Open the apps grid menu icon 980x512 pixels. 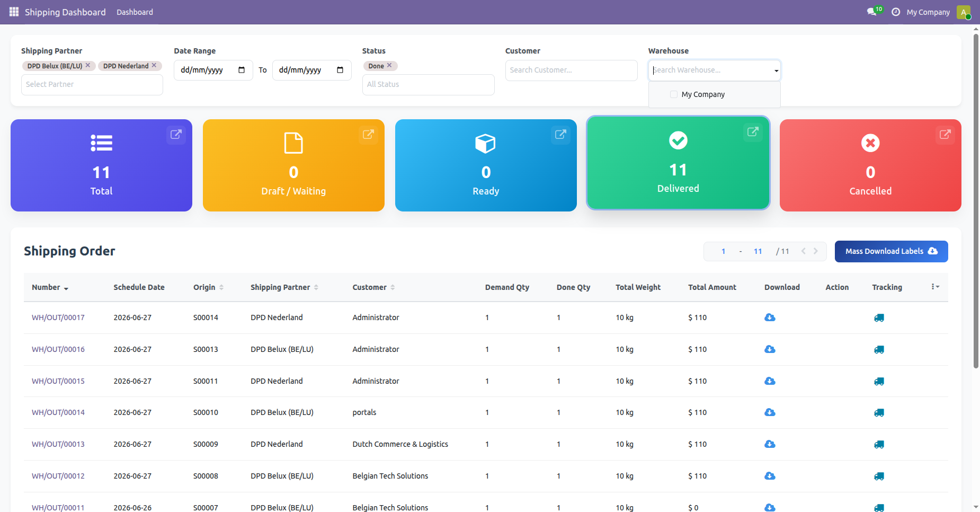point(14,12)
